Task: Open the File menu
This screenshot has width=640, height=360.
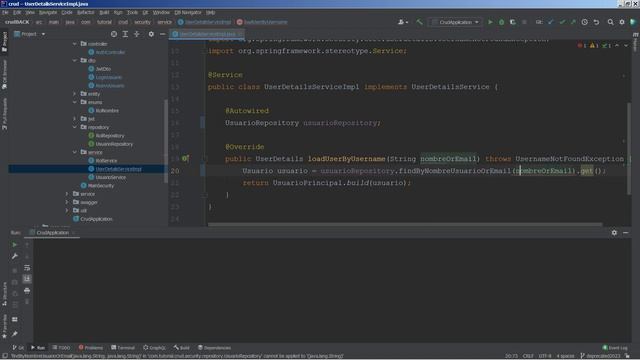Action: click(x=5, y=13)
